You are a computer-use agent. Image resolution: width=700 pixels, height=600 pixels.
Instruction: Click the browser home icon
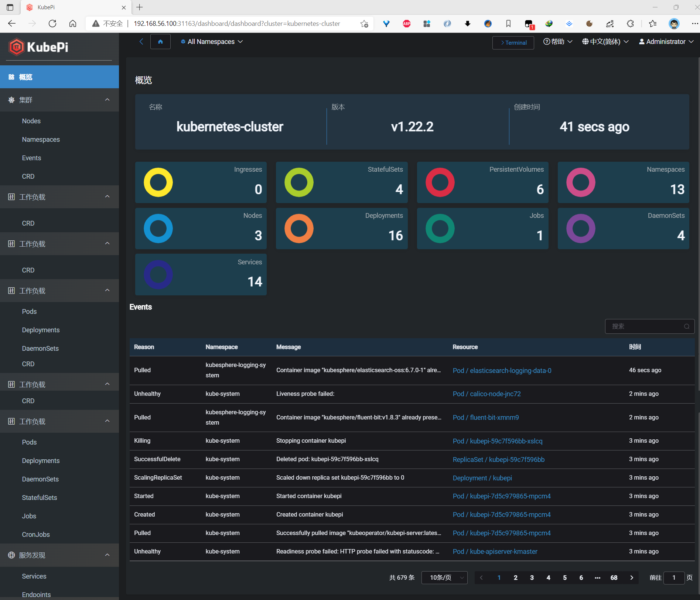pyautogui.click(x=73, y=24)
